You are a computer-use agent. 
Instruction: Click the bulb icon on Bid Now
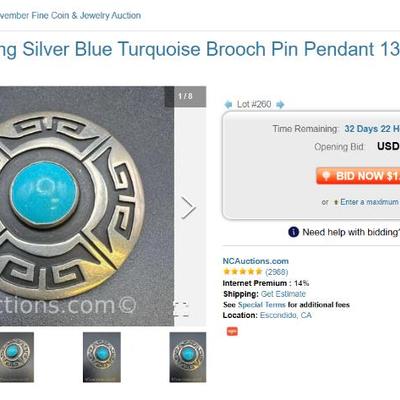326,176
